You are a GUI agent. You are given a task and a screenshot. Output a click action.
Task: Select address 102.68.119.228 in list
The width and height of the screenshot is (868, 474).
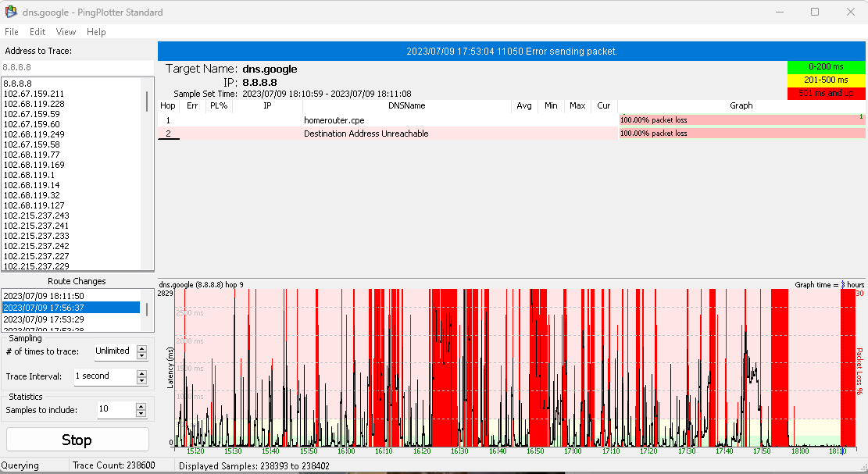tap(34, 104)
